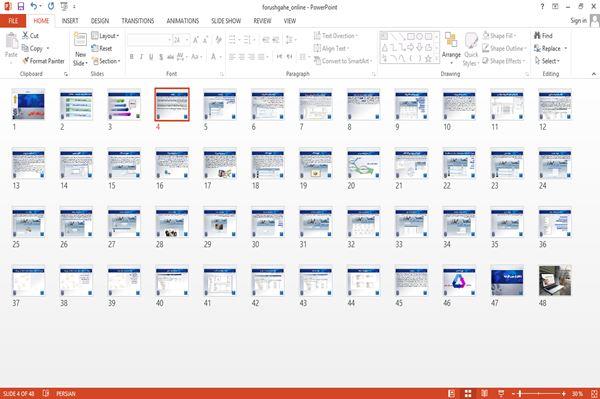The width and height of the screenshot is (600, 399).
Task: Justify the text
Action: (x=261, y=57)
